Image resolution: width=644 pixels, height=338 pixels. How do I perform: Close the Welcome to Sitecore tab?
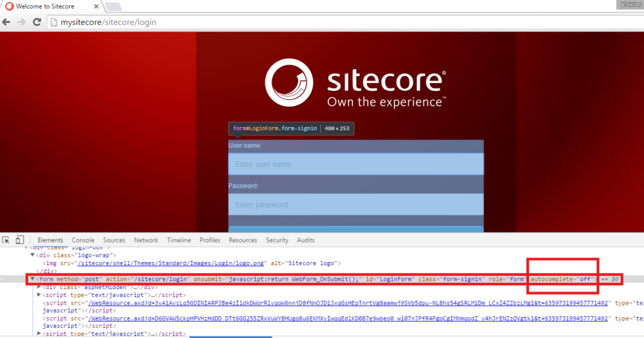[x=96, y=6]
